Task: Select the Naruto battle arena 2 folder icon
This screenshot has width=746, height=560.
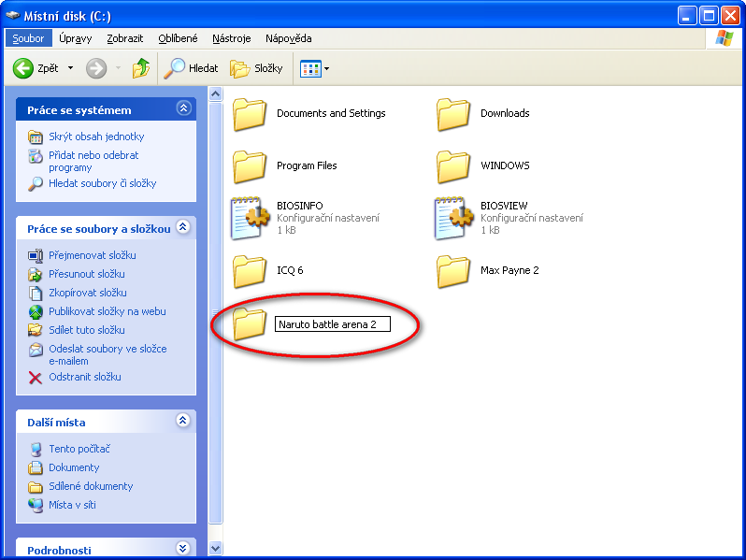Action: [x=249, y=323]
